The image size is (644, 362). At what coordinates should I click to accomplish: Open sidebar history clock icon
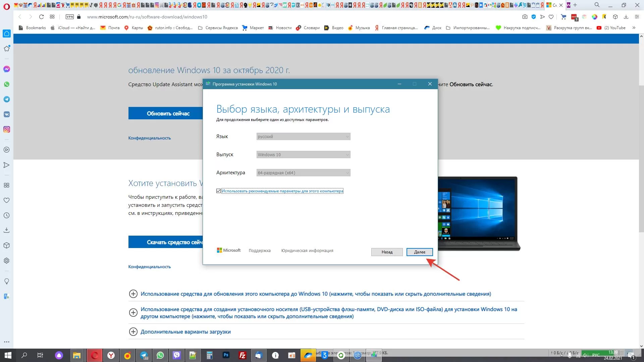[7, 216]
